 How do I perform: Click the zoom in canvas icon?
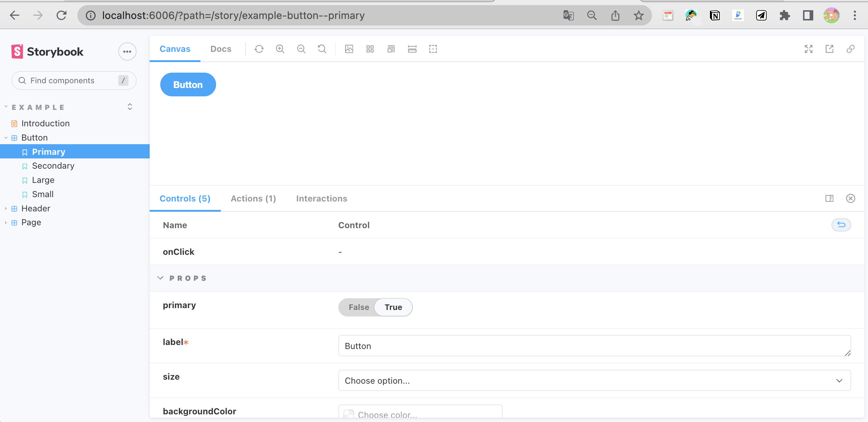[x=280, y=49]
